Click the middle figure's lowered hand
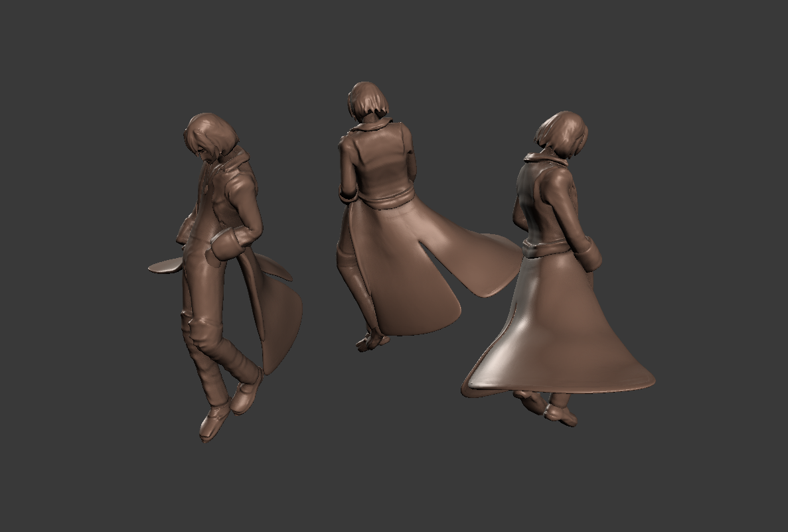The height and width of the screenshot is (532, 788). (x=371, y=342)
